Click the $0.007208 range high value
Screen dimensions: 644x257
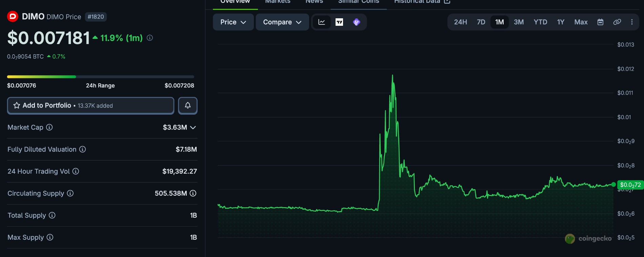click(179, 85)
